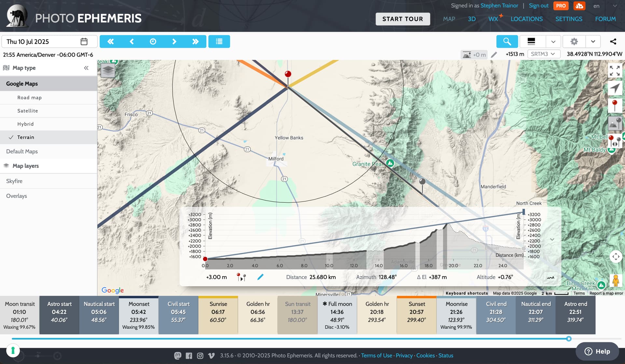Expand the Google Maps section
Screen dimensions: 625x364
click(x=49, y=84)
